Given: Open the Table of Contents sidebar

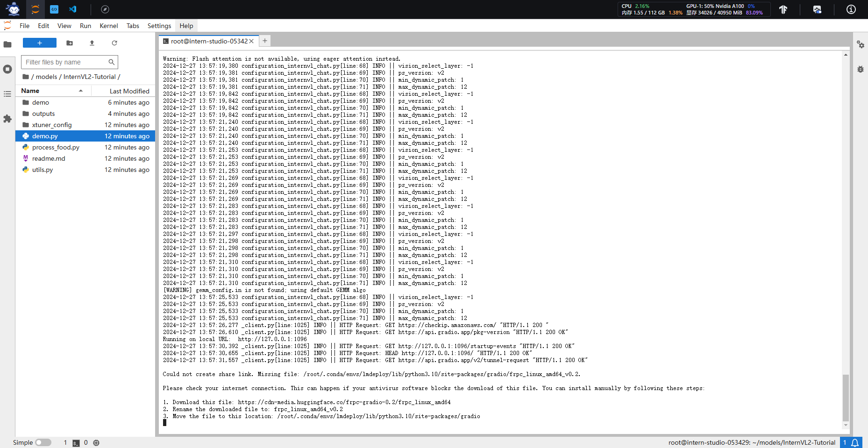Looking at the screenshot, I should coord(7,94).
